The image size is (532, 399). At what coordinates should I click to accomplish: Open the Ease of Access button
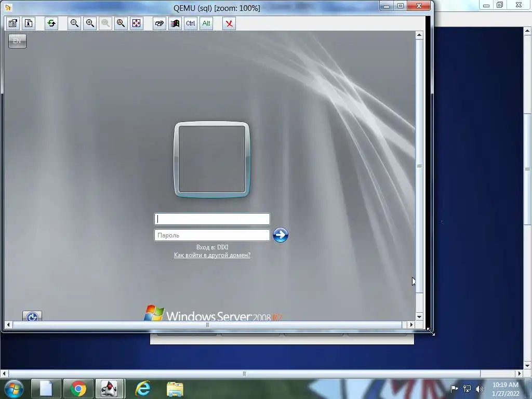point(32,316)
